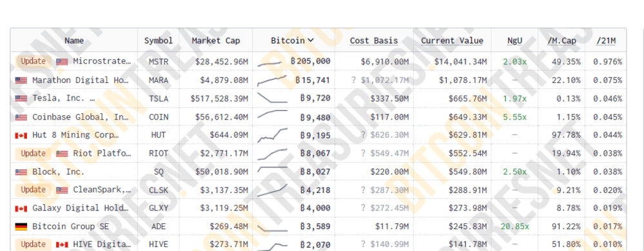The height and width of the screenshot is (251, 644).
Task: Open the Coinbase Global company link
Action: (81, 117)
